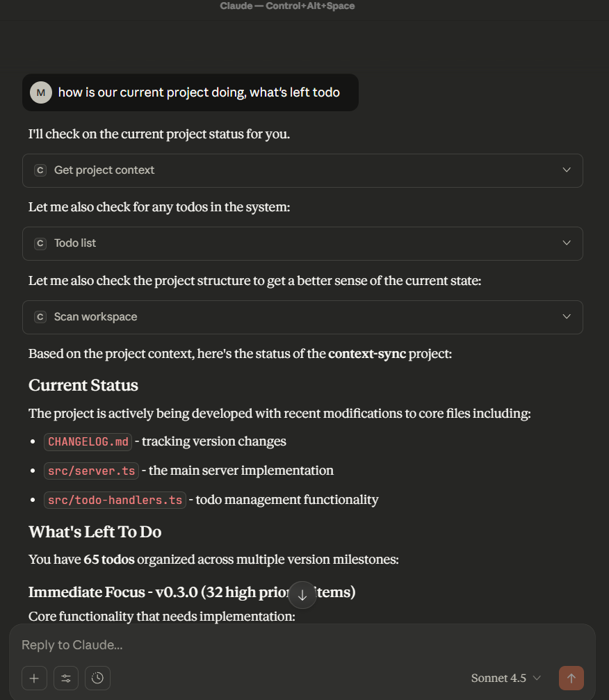Select the src/todo-handlers.ts chip

[114, 500]
